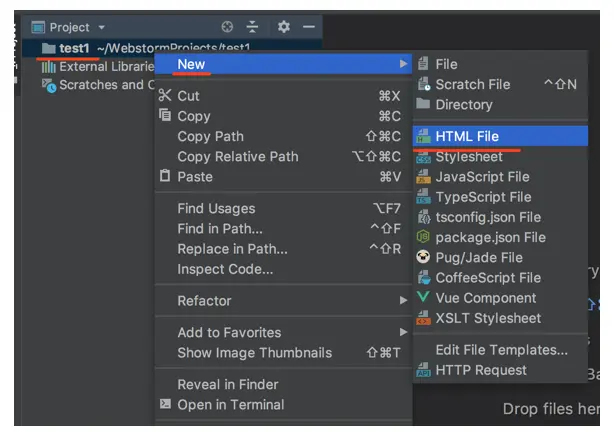Screen dimensions: 614x432
Task: Click the Scratch File icon
Action: pyautogui.click(x=424, y=84)
